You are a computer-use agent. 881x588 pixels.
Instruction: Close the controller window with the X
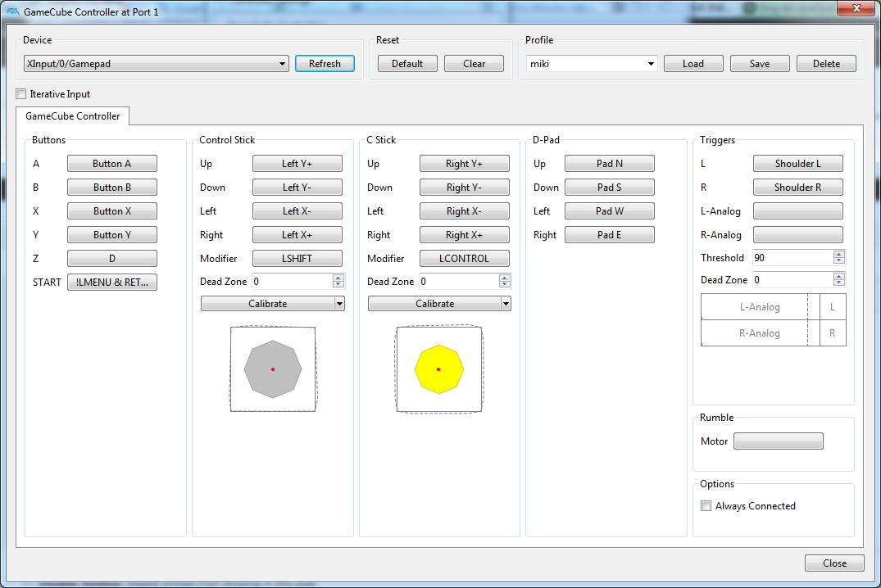point(856,8)
